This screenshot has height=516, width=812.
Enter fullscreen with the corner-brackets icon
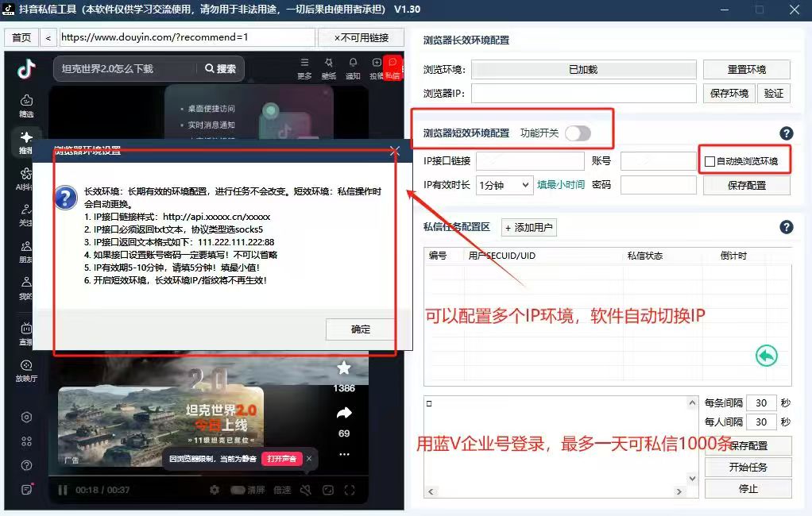point(350,490)
